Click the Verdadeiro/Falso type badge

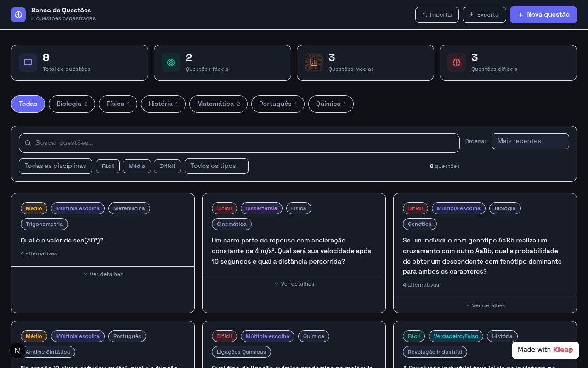[456, 336]
